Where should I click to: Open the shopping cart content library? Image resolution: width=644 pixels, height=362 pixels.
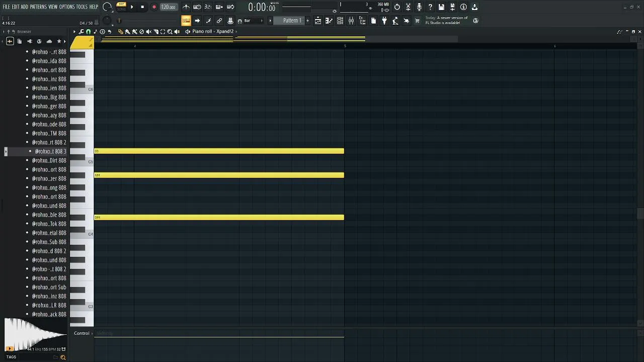point(417,21)
